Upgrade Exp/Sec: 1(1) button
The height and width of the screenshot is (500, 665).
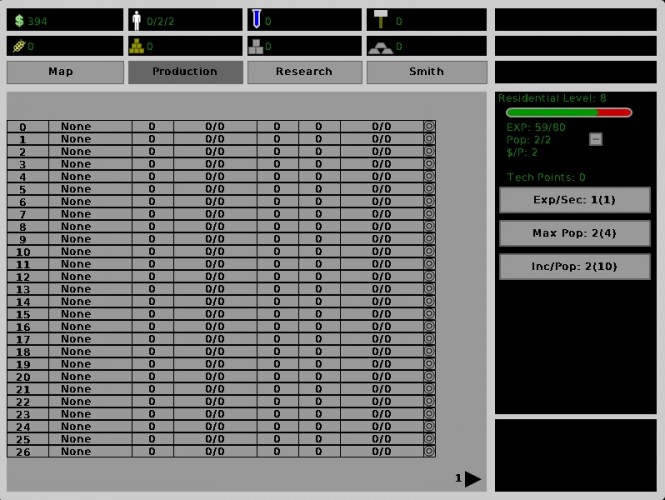point(575,200)
